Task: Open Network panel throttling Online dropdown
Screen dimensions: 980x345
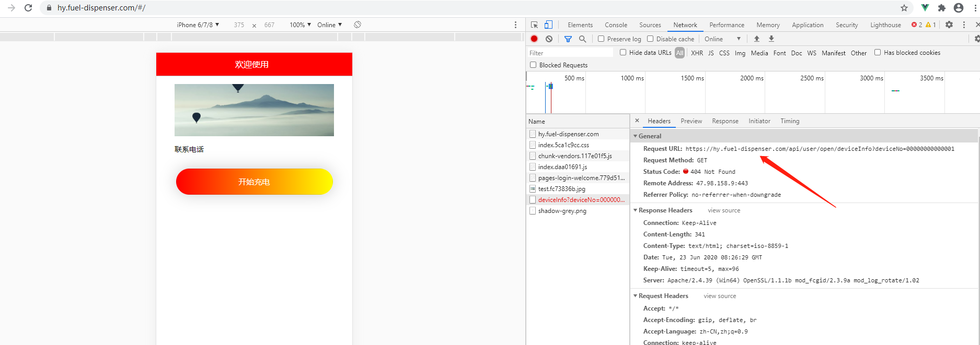Action: [x=722, y=39]
